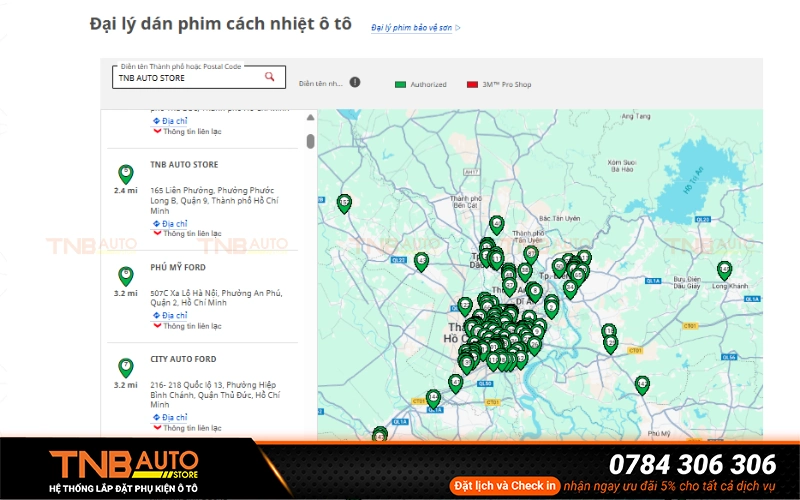
Task: Select the pin icon beside CITY AUTO FORD listing
Action: [x=126, y=367]
